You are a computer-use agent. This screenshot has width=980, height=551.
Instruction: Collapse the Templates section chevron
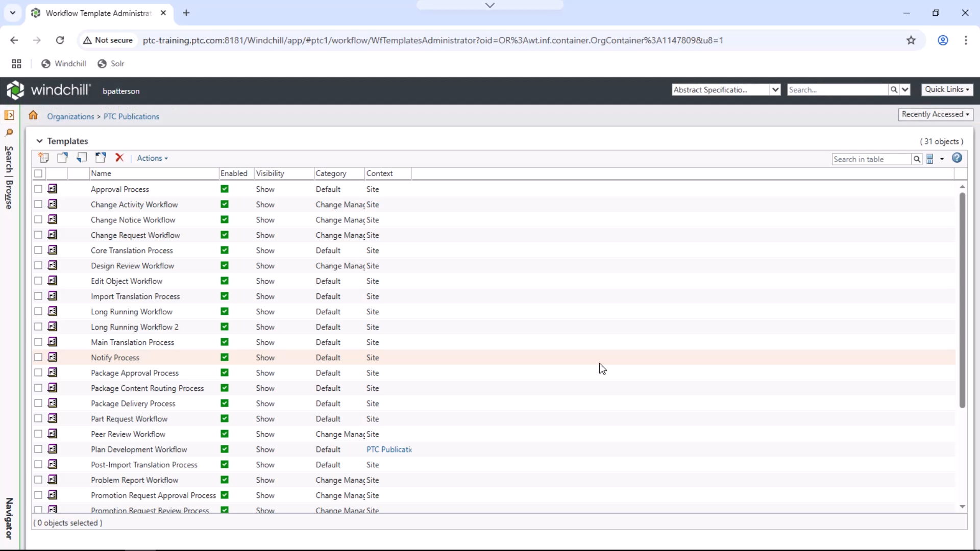coord(39,141)
